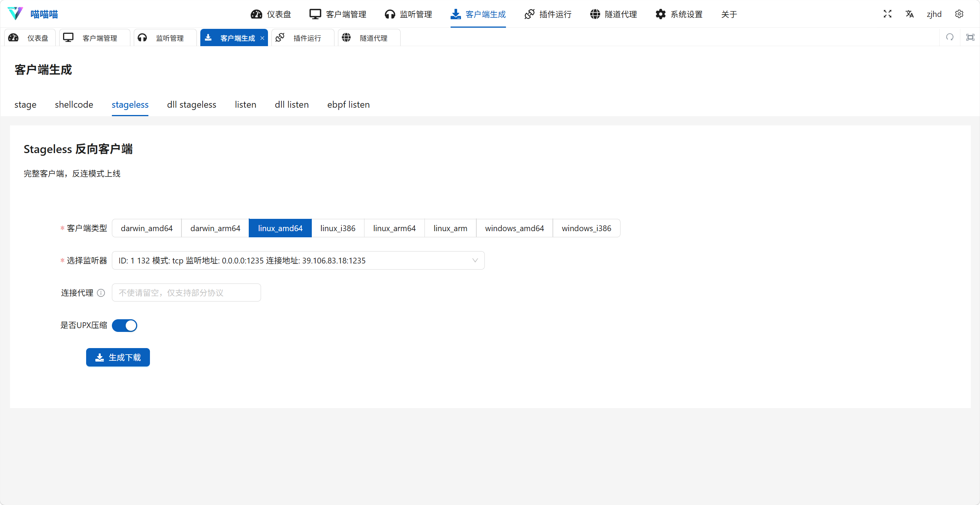Image resolution: width=980 pixels, height=505 pixels.
Task: Switch to the 监听管理 page tab
Action: point(165,38)
